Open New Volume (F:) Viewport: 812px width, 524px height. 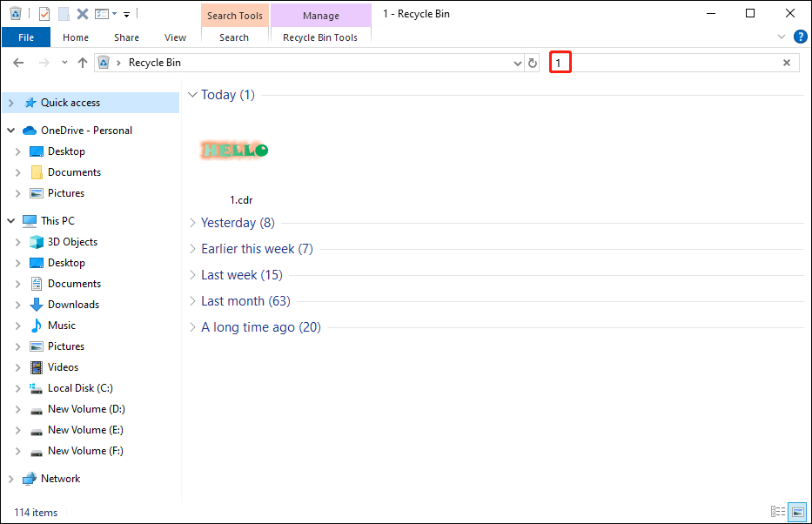click(x=85, y=451)
